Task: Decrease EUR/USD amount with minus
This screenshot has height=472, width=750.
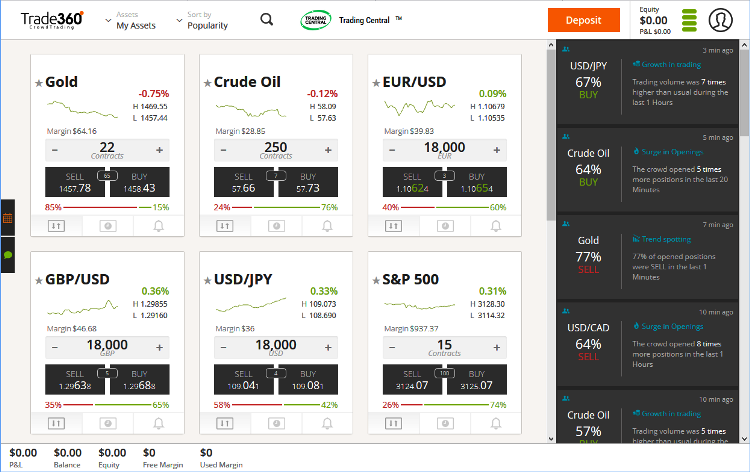Action: point(392,150)
